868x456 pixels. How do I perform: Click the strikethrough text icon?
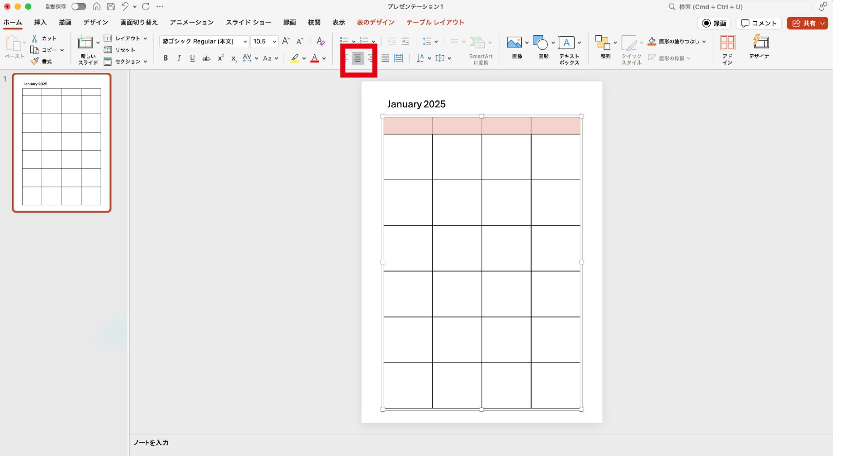click(206, 58)
